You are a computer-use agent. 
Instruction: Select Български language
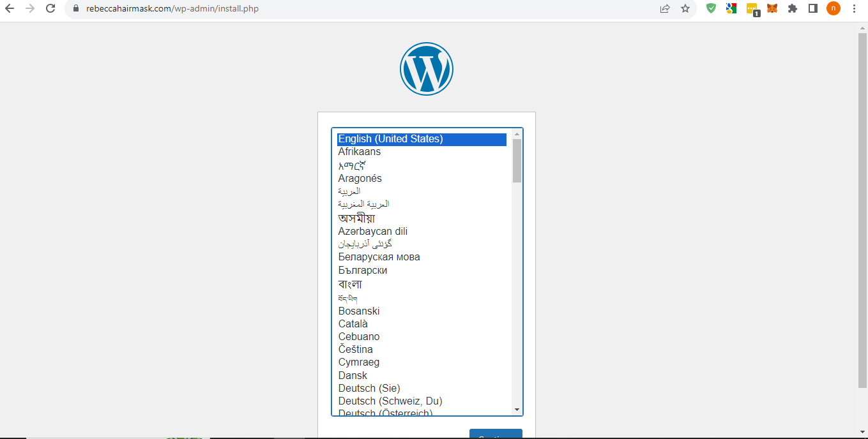click(422, 271)
